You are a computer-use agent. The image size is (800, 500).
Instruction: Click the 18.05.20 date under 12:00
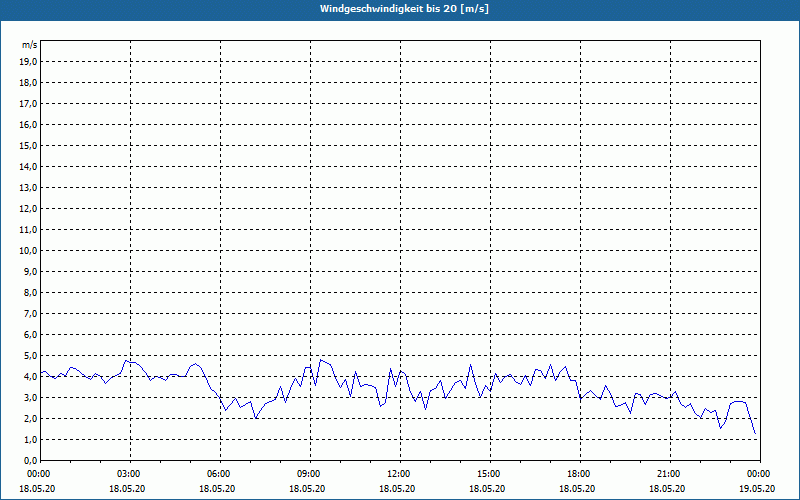[x=397, y=488]
